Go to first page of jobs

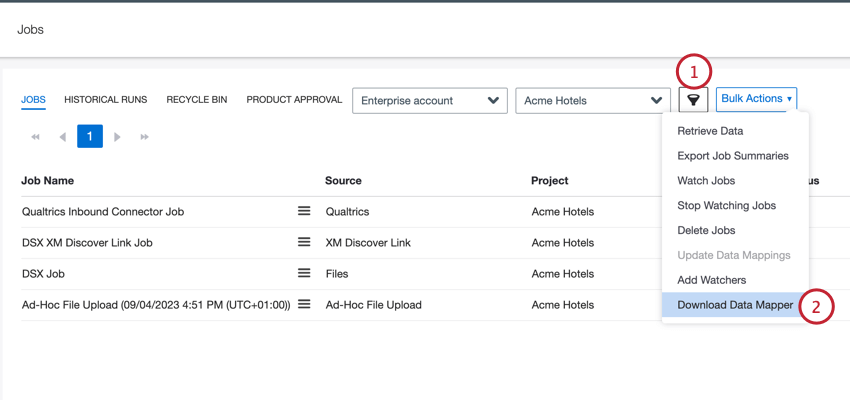pyautogui.click(x=36, y=137)
